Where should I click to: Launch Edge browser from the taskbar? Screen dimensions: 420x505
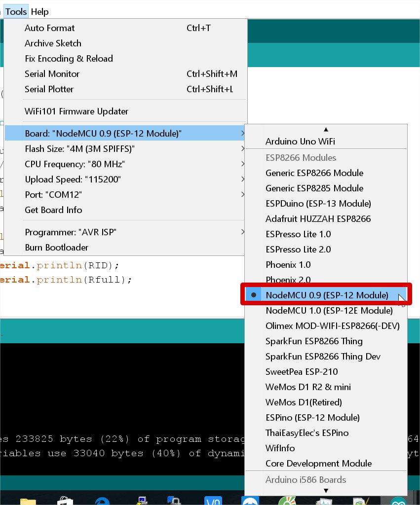pyautogui.click(x=102, y=501)
